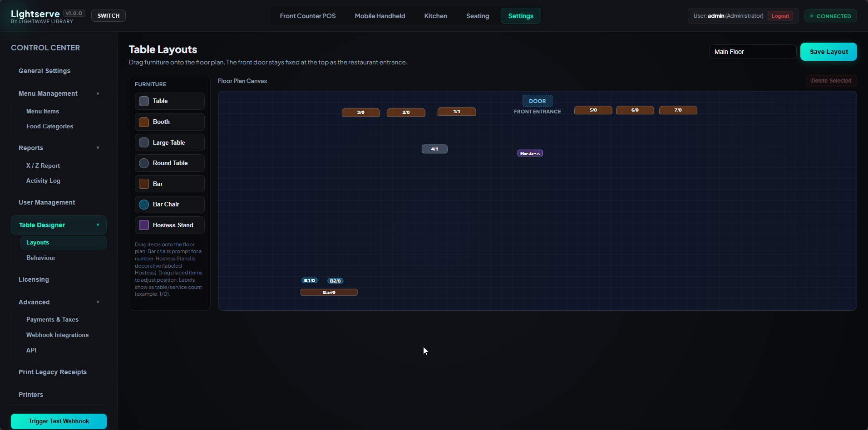Click the Logout button
The height and width of the screenshot is (430, 868).
tap(780, 16)
